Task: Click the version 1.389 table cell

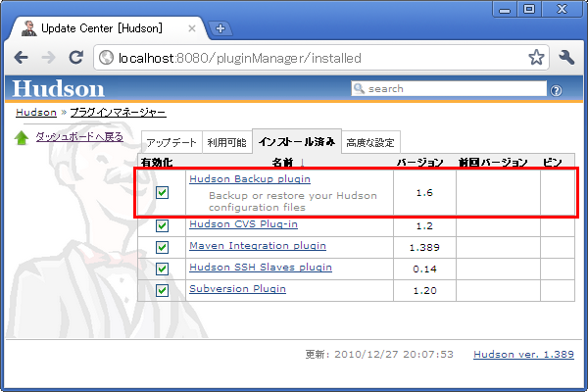Action: pyautogui.click(x=424, y=248)
